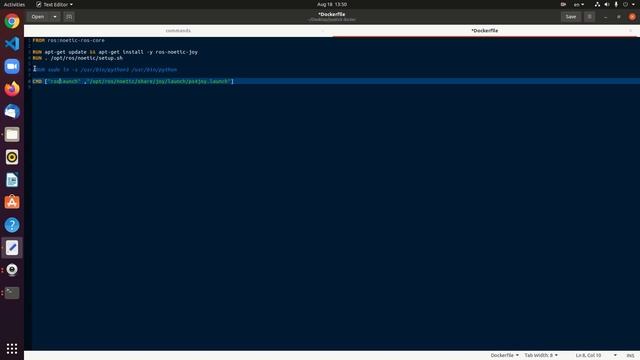This screenshot has width=640, height=360.
Task: Launch Firefox from the dock
Action: click(x=12, y=89)
